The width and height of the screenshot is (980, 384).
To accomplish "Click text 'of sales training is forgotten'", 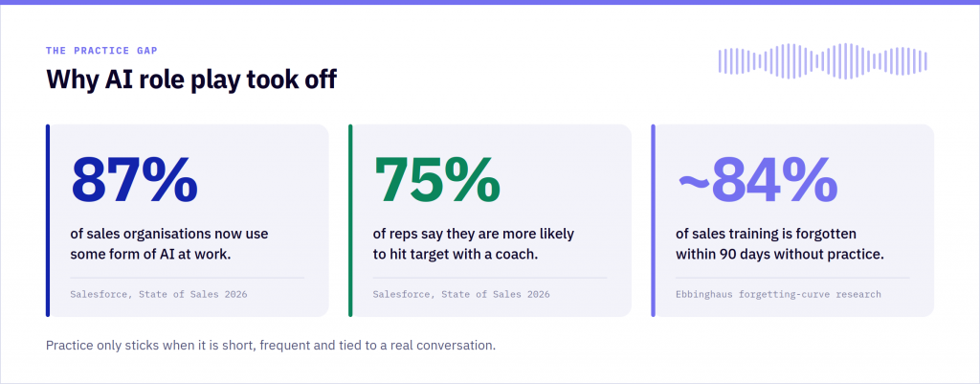I will [x=767, y=235].
